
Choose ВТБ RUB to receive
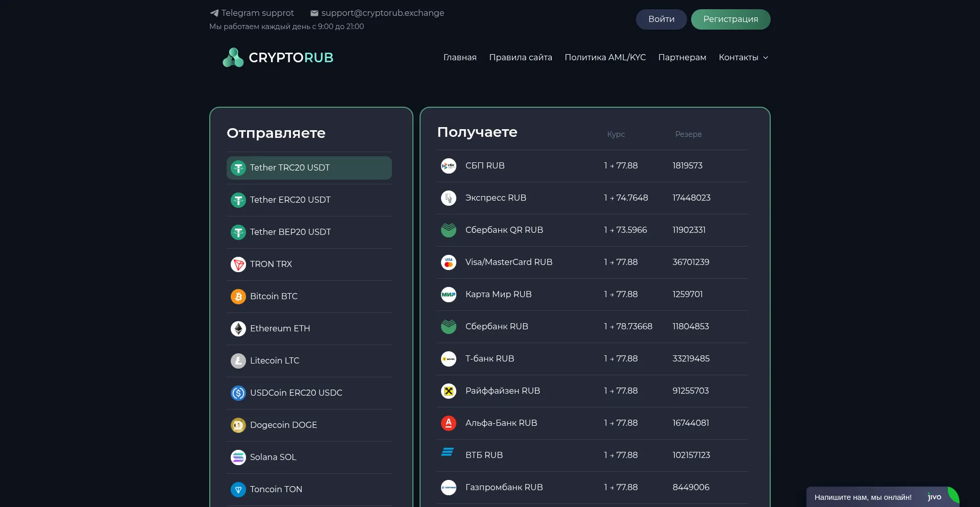pos(593,455)
